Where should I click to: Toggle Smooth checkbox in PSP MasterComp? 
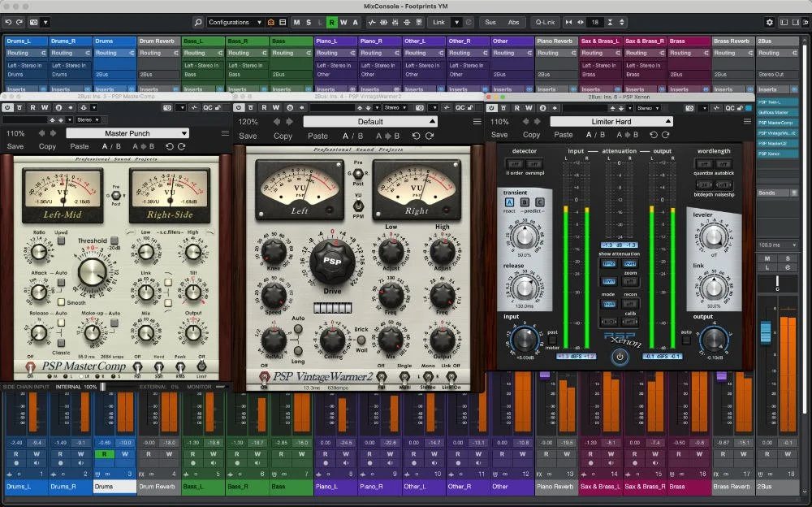pos(61,301)
